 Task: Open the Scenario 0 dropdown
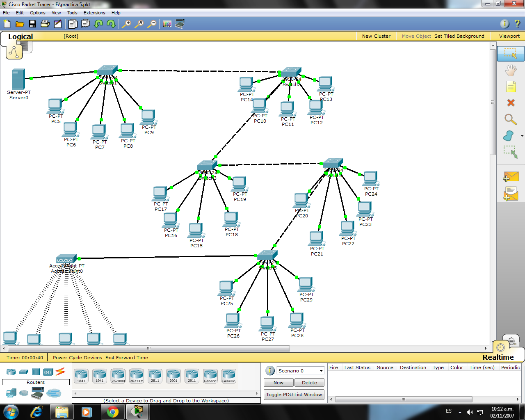pyautogui.click(x=300, y=370)
